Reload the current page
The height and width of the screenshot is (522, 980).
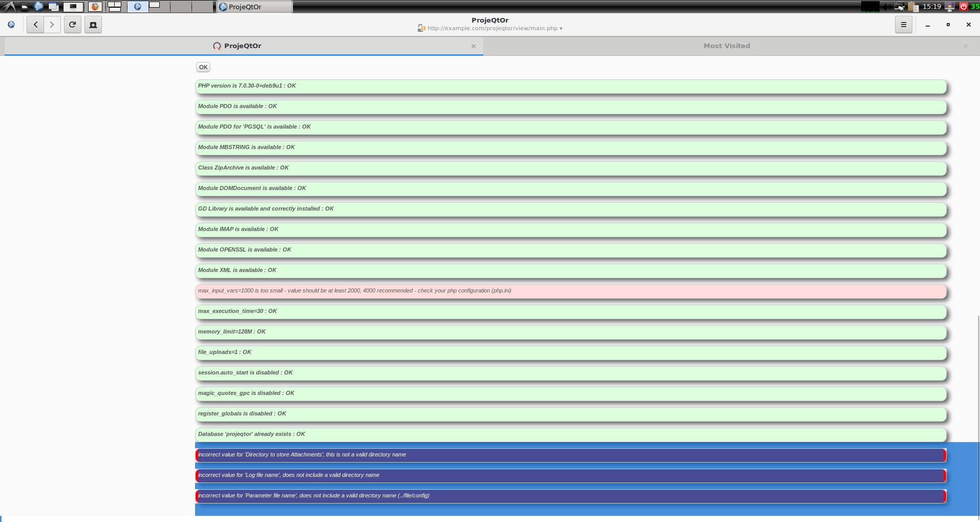(x=73, y=25)
